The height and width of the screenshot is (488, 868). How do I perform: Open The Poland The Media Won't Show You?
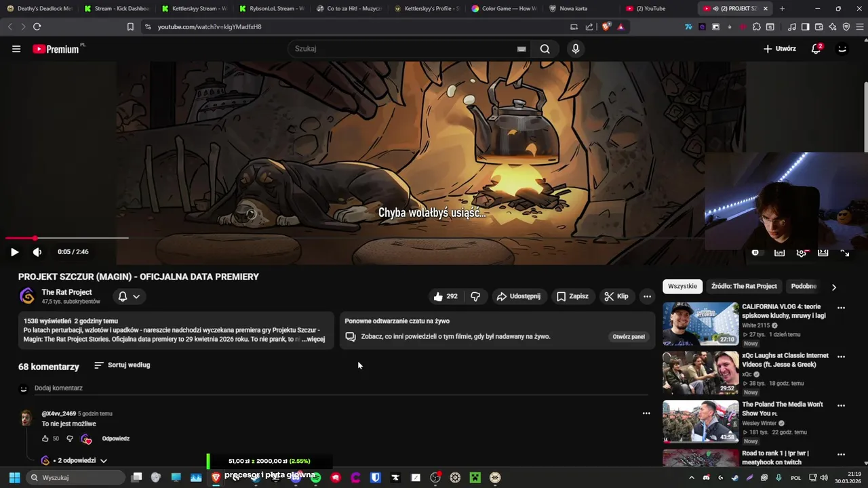tap(782, 409)
